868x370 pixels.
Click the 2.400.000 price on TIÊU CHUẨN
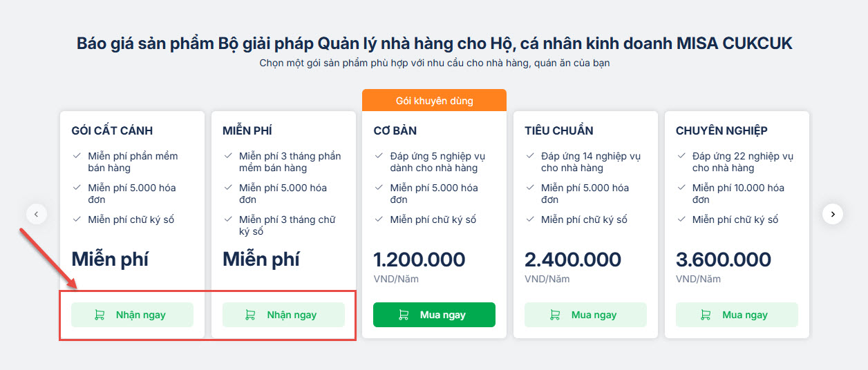pyautogui.click(x=573, y=260)
